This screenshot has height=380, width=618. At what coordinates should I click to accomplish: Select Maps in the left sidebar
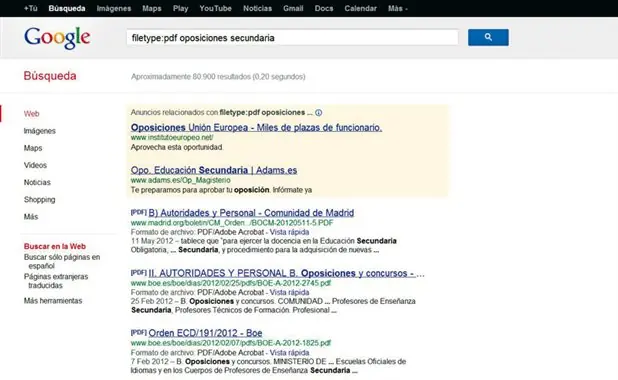pos(33,148)
